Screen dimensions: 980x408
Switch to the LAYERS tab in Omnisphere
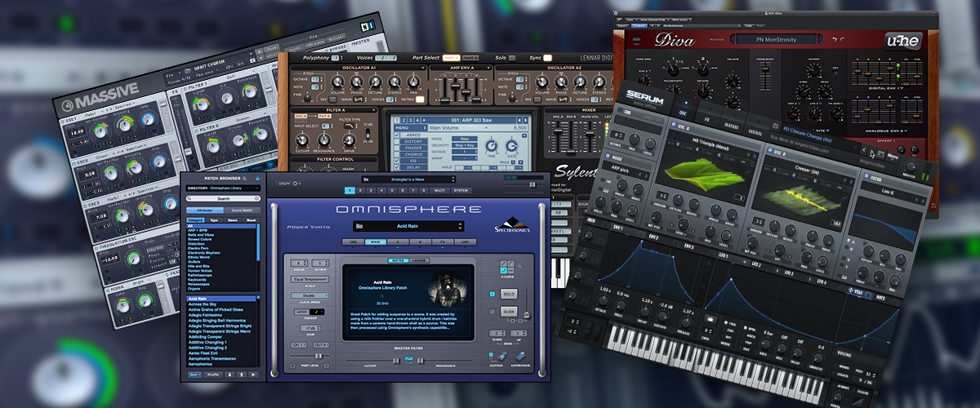coord(419,260)
